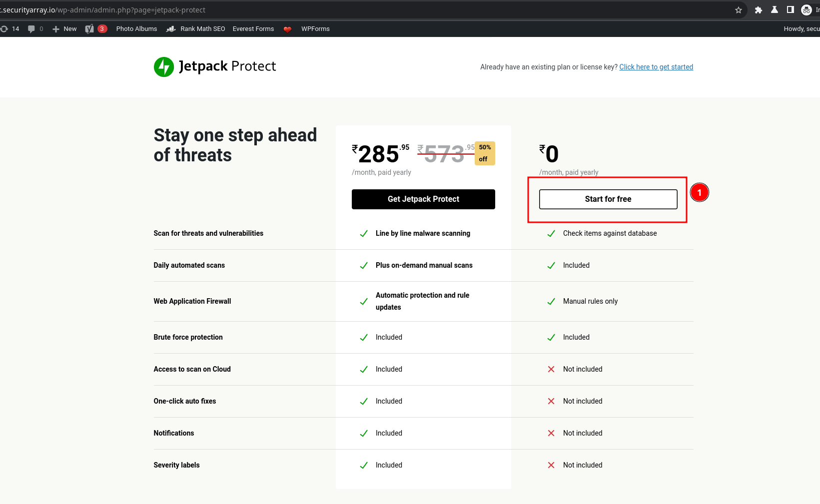820x504 pixels.
Task: Open the Photo Albums menu
Action: [136, 29]
